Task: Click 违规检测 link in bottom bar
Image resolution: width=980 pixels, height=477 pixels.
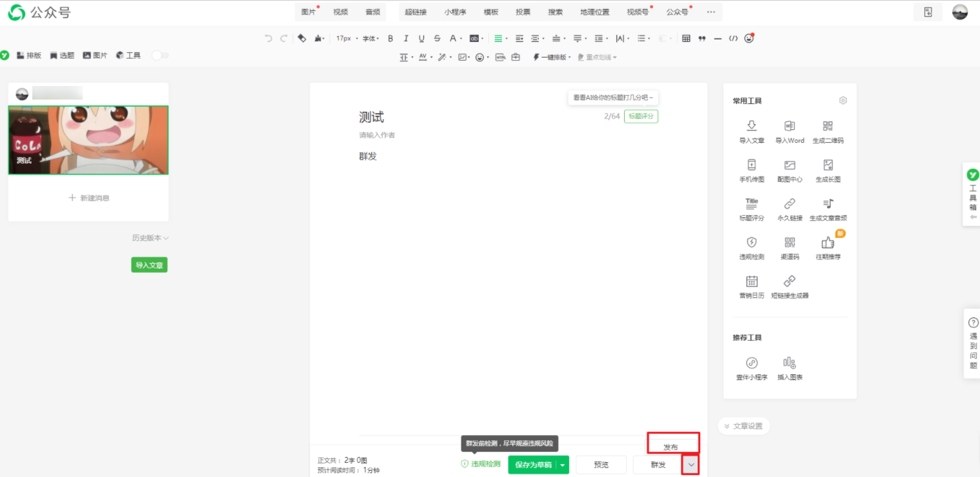Action: pyautogui.click(x=481, y=465)
